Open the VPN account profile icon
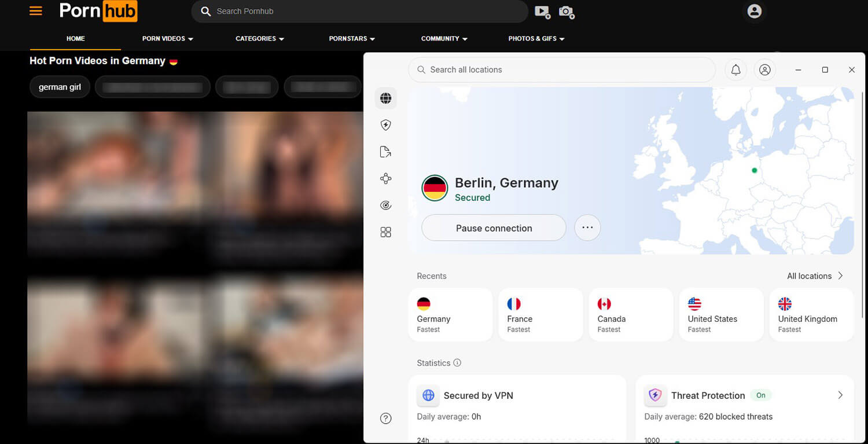The image size is (868, 444). (764, 70)
